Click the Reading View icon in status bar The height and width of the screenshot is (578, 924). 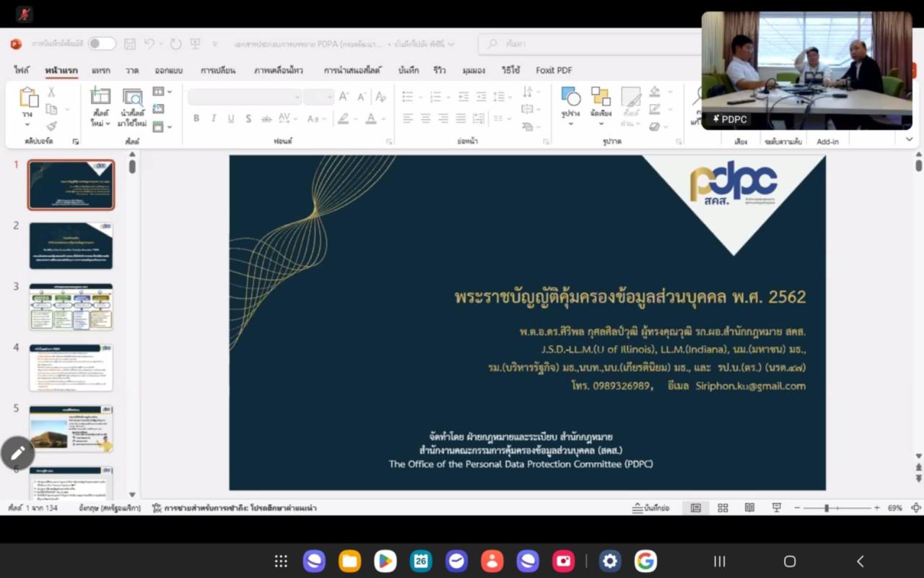[x=749, y=508]
